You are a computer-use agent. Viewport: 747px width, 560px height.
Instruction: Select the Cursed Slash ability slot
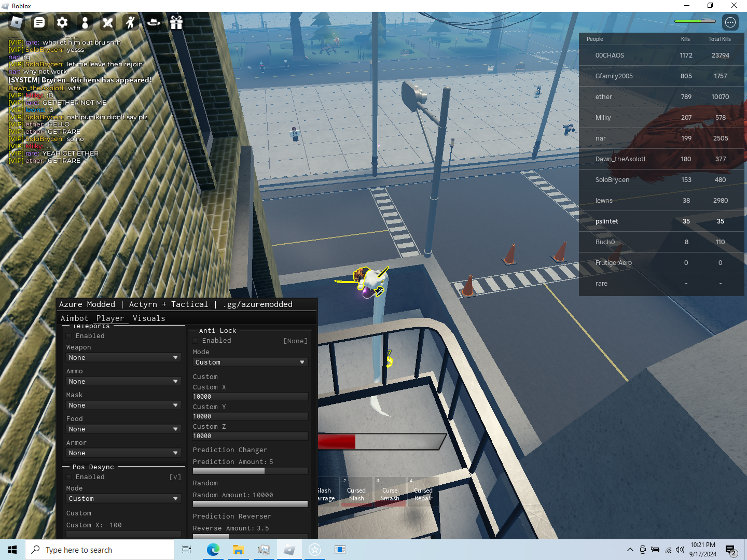pos(356,492)
